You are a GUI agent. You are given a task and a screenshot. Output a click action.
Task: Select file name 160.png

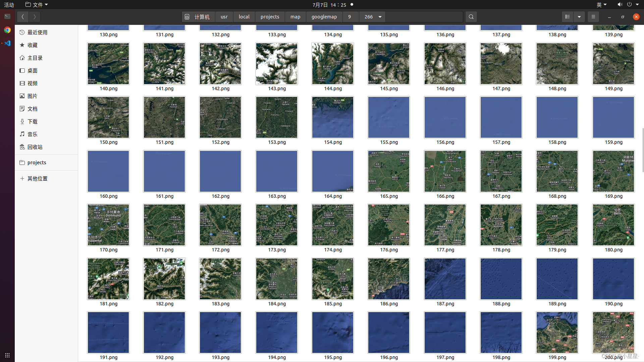(108, 196)
